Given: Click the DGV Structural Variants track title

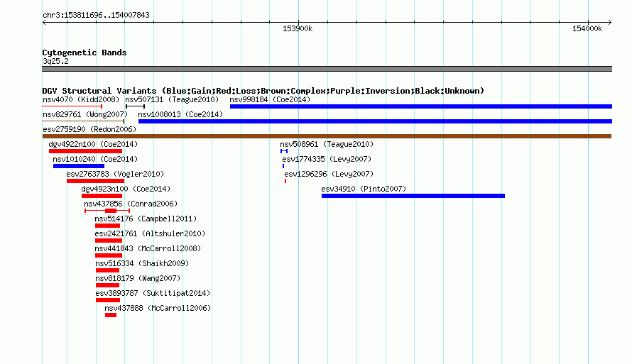Looking at the screenshot, I should click(x=263, y=91).
